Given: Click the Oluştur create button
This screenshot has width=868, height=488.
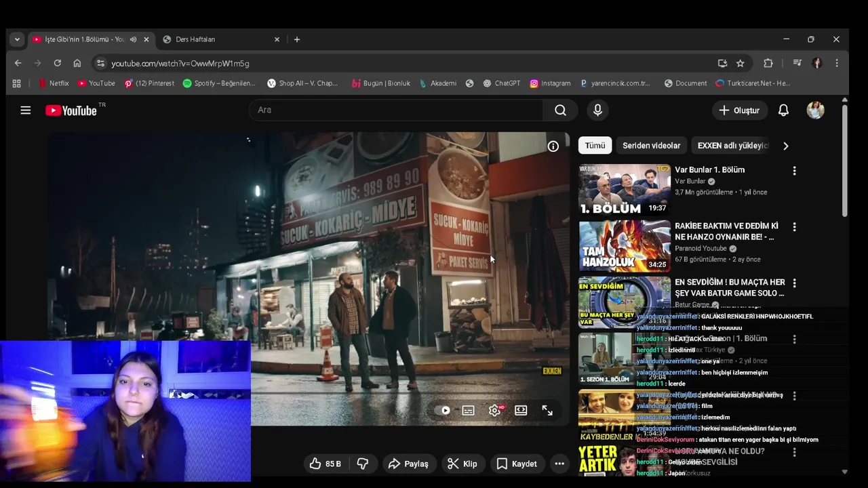Looking at the screenshot, I should click(x=740, y=110).
